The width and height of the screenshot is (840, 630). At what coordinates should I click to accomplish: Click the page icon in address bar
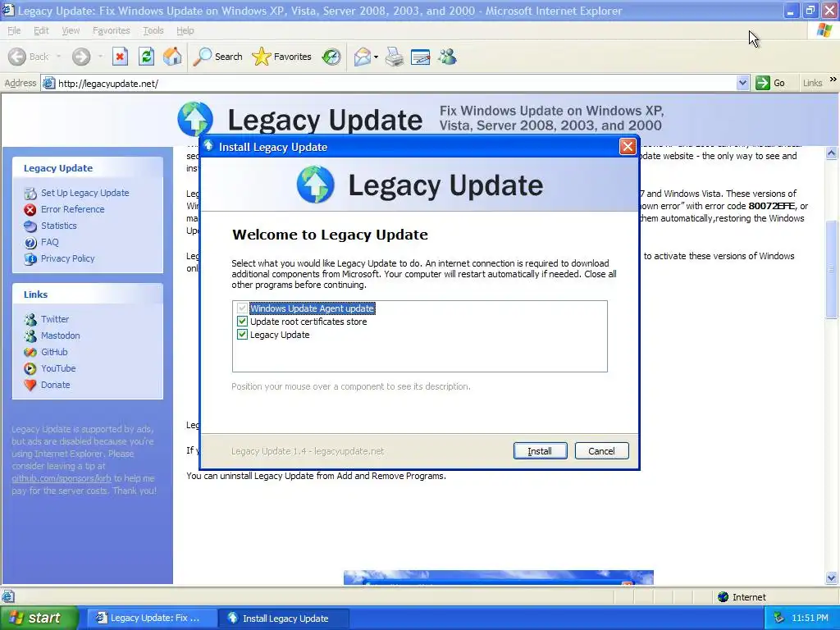tap(48, 83)
